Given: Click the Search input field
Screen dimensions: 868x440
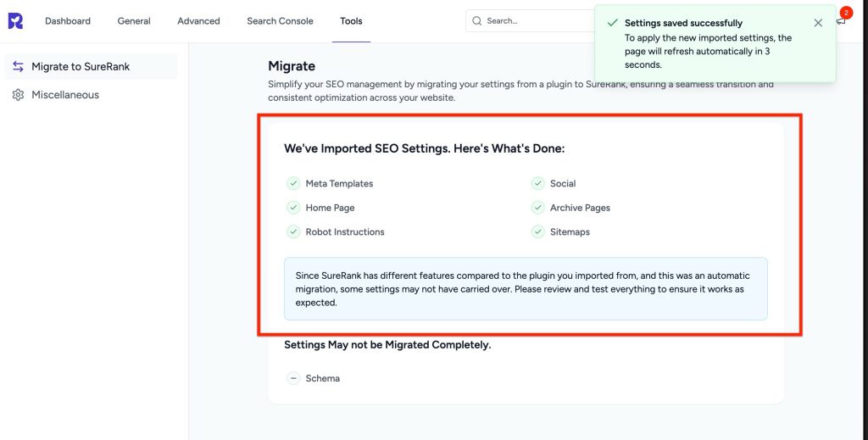Looking at the screenshot, I should [531, 21].
